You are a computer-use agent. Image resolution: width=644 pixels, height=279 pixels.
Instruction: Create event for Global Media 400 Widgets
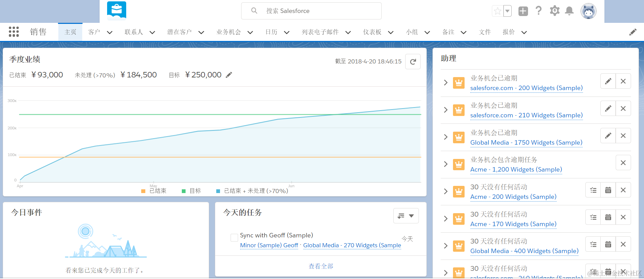pyautogui.click(x=608, y=244)
